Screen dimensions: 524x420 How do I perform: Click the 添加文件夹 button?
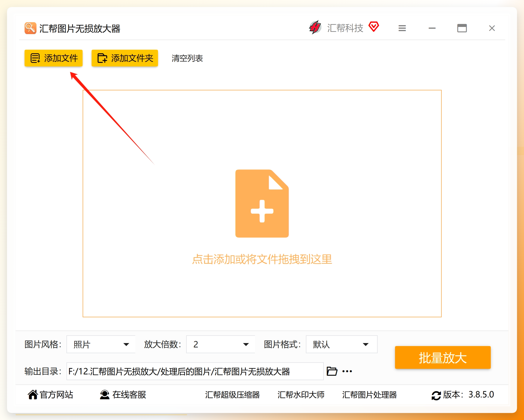click(x=125, y=58)
